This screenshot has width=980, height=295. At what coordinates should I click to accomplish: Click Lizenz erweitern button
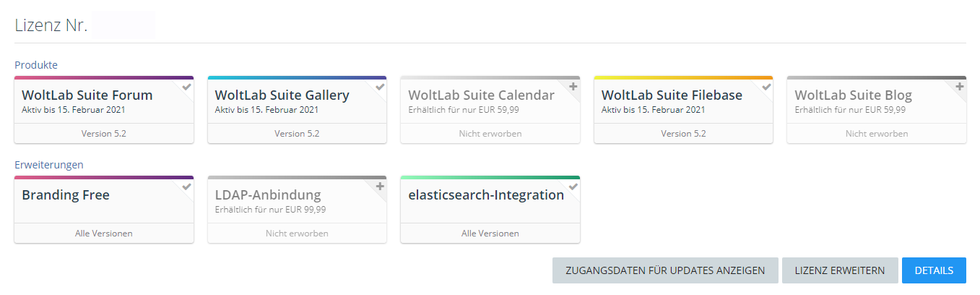pyautogui.click(x=840, y=270)
